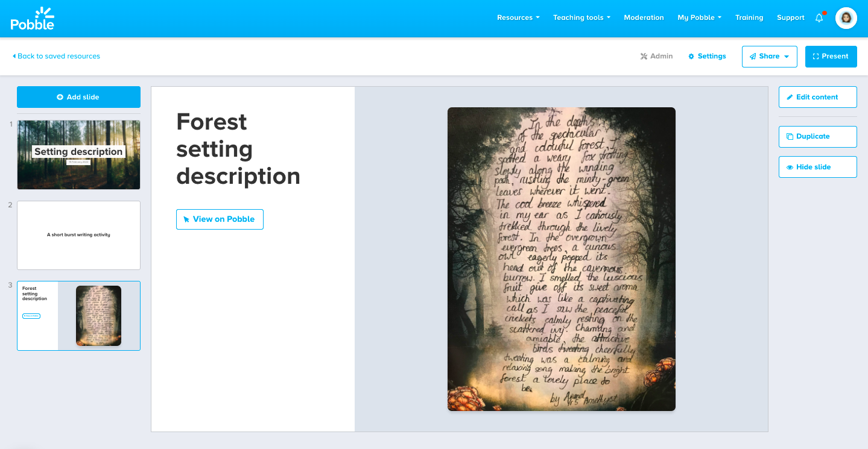Click the Settings gear icon
The height and width of the screenshot is (449, 868).
691,56
